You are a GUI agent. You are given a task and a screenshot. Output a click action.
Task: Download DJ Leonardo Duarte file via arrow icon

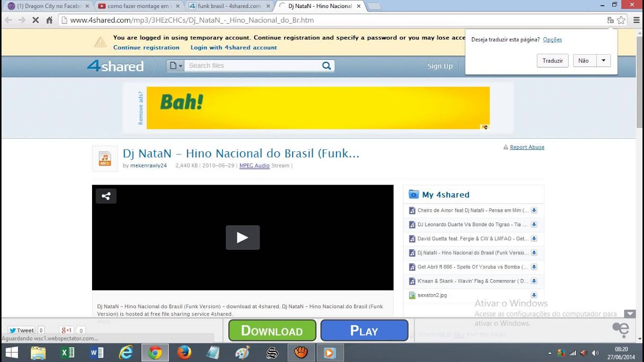click(x=534, y=225)
